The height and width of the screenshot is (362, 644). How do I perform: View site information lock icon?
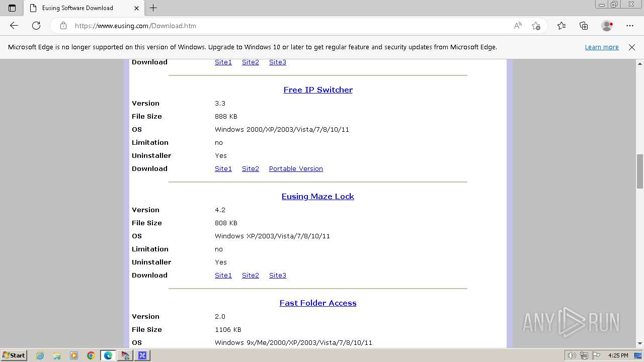tap(63, 26)
